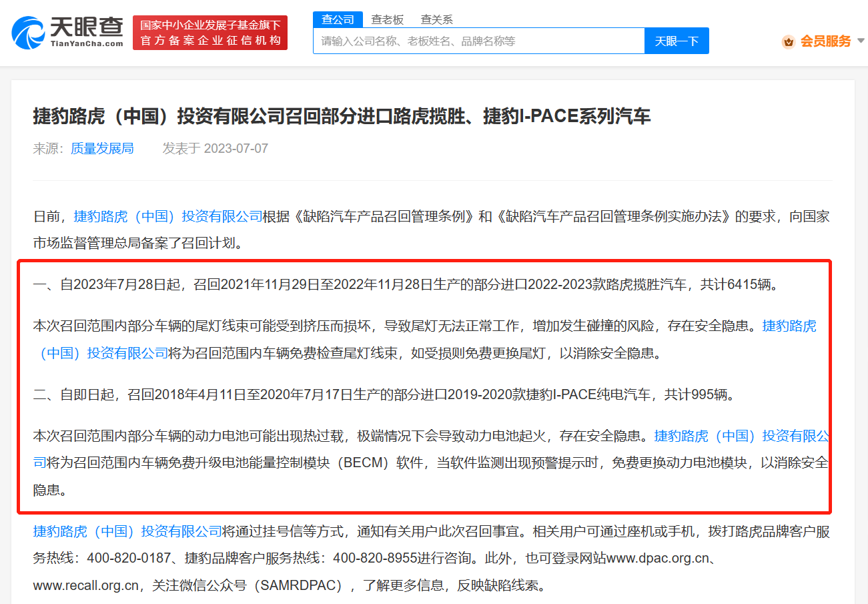The width and height of the screenshot is (868, 604).
Task: Click the company link before 将通过挂号信等方式
Action: click(127, 532)
